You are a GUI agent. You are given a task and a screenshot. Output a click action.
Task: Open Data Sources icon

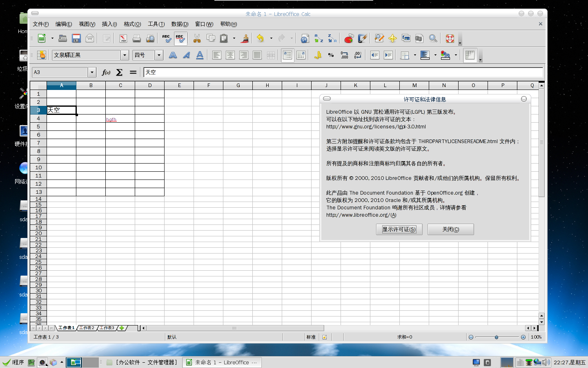(419, 38)
